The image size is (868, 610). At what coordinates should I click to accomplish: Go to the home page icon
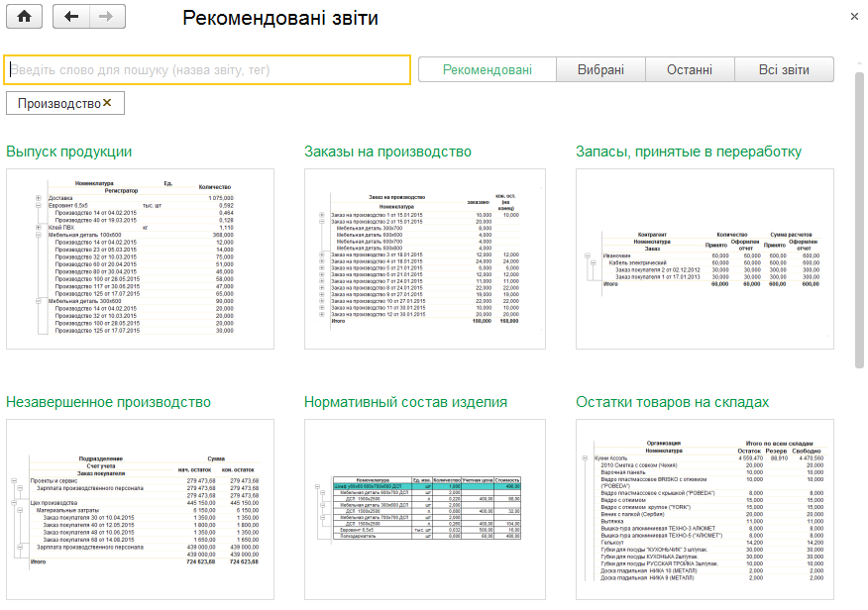point(25,17)
